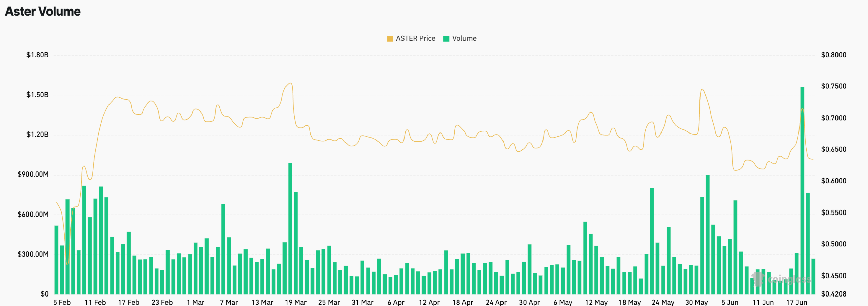868x306 pixels.
Task: Click the 13 Mar date label
Action: coord(262,302)
